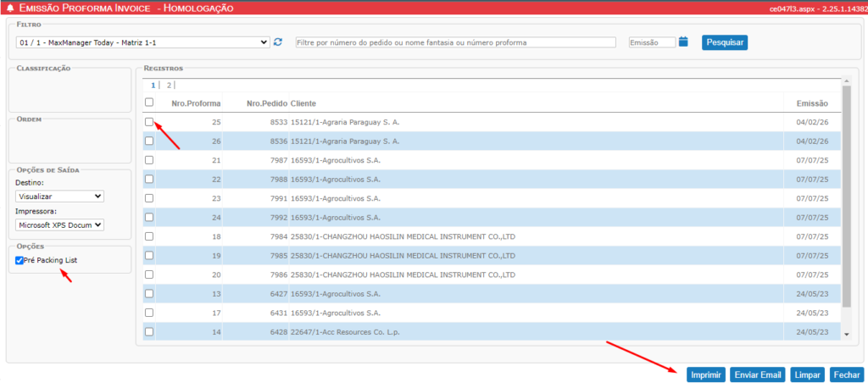Tick the checkbox for proforma number 18
The width and height of the screenshot is (868, 388).
click(x=149, y=236)
